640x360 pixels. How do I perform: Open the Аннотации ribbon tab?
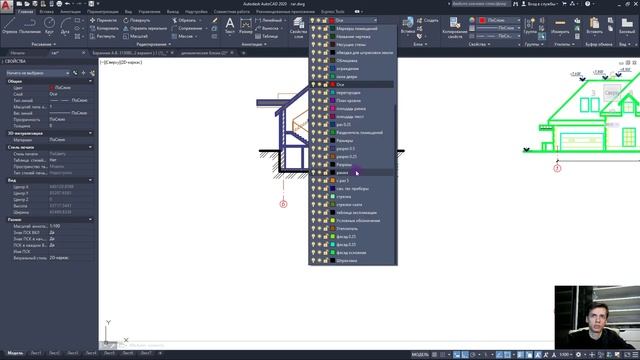[x=70, y=11]
